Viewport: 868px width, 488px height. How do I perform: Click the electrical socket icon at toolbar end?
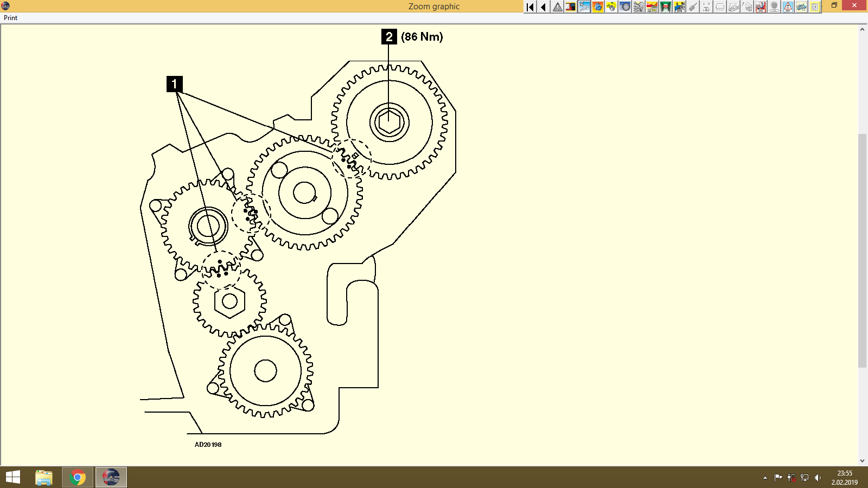click(814, 7)
